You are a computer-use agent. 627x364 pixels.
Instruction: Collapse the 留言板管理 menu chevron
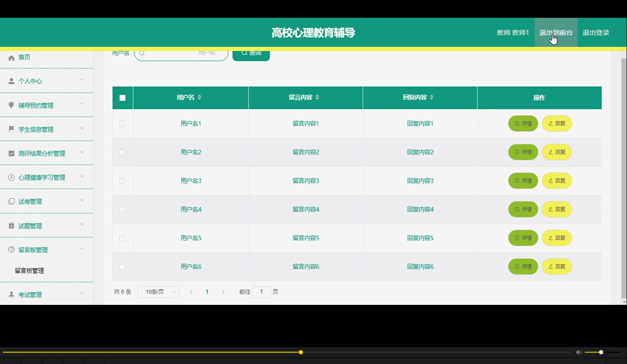coord(82,249)
